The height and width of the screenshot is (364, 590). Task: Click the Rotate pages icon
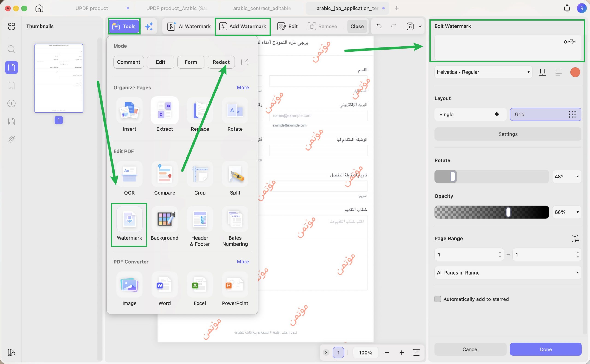pos(235,110)
